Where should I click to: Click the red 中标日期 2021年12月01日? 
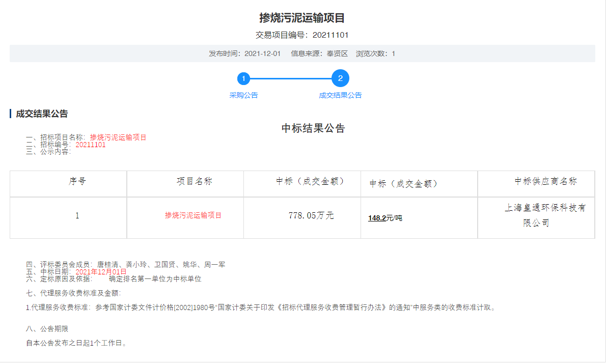(x=101, y=272)
